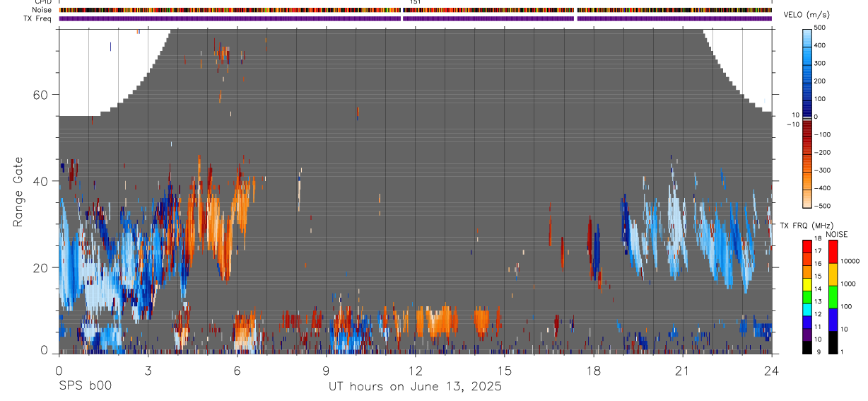Viewport: 868px width, 401px height.
Task: Click the UT hours on June 13, 2025 label
Action: [x=415, y=387]
